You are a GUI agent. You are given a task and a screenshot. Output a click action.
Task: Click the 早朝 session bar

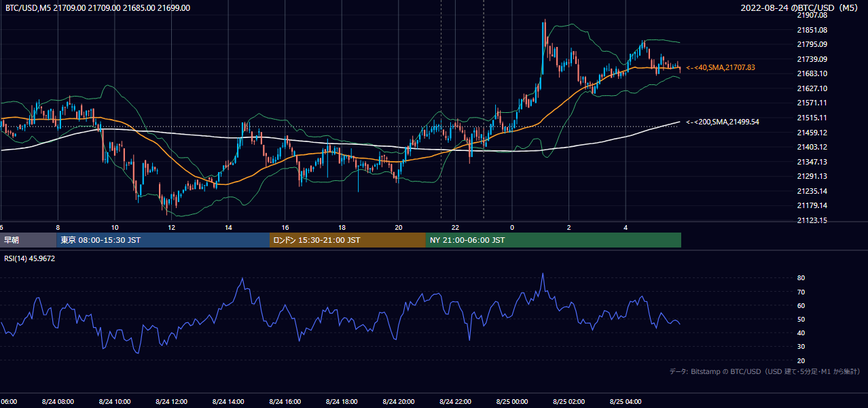(28, 240)
